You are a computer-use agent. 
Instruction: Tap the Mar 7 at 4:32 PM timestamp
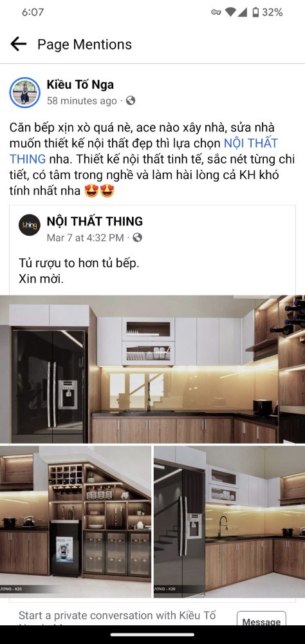tap(85, 238)
